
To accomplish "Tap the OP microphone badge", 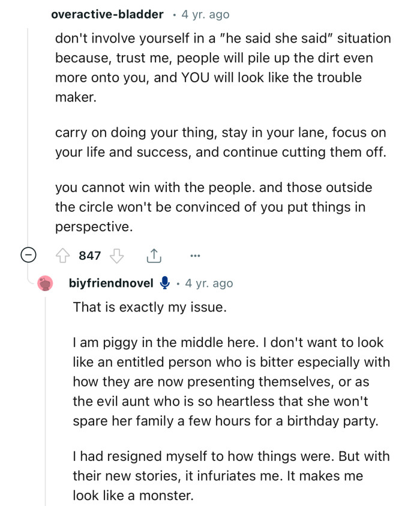I will 165,283.
